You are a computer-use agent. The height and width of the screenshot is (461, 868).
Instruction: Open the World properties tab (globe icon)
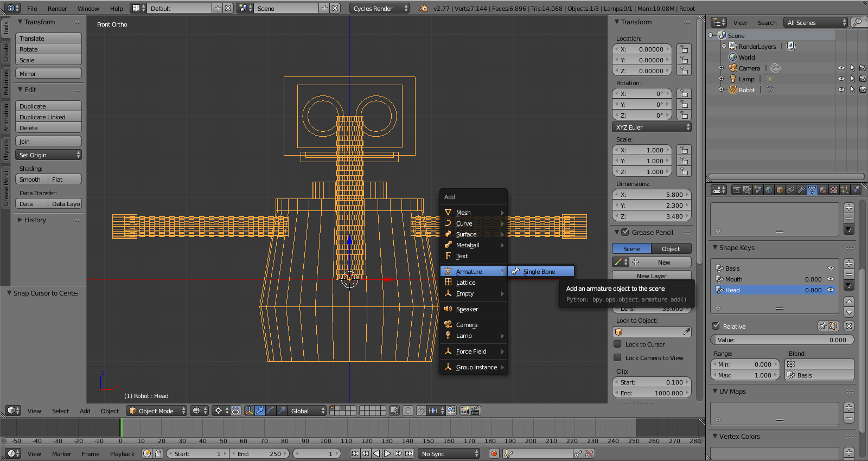769,190
